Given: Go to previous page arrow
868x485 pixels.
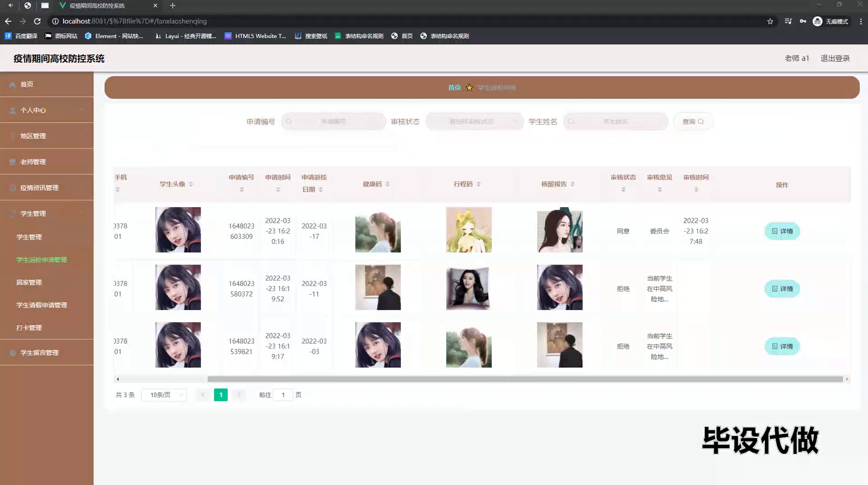Looking at the screenshot, I should pyautogui.click(x=203, y=395).
